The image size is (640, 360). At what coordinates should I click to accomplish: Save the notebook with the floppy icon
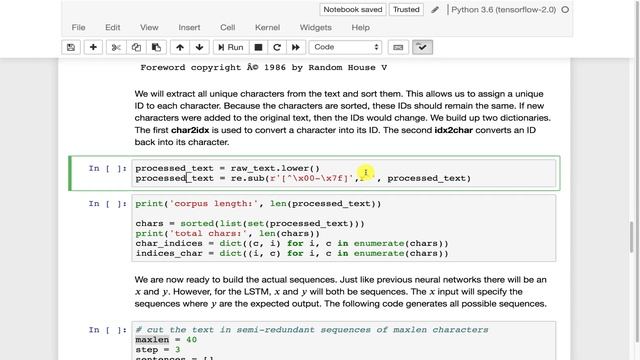point(71,47)
